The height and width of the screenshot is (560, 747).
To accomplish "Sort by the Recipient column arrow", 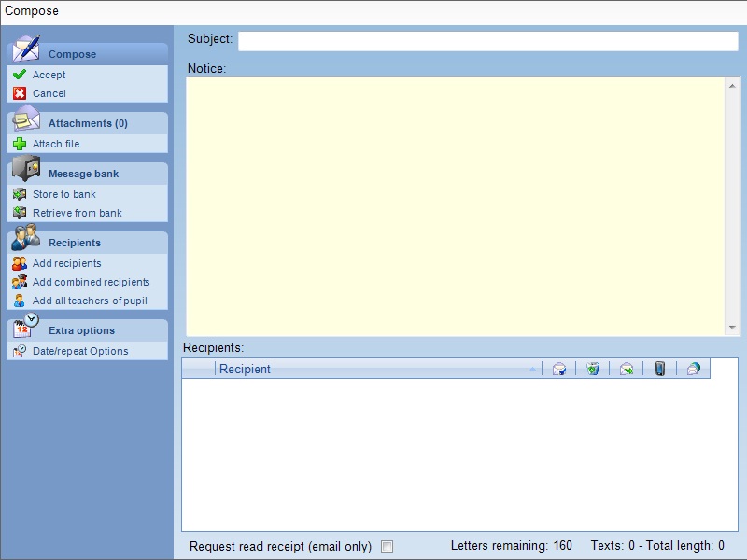I will (x=532, y=369).
